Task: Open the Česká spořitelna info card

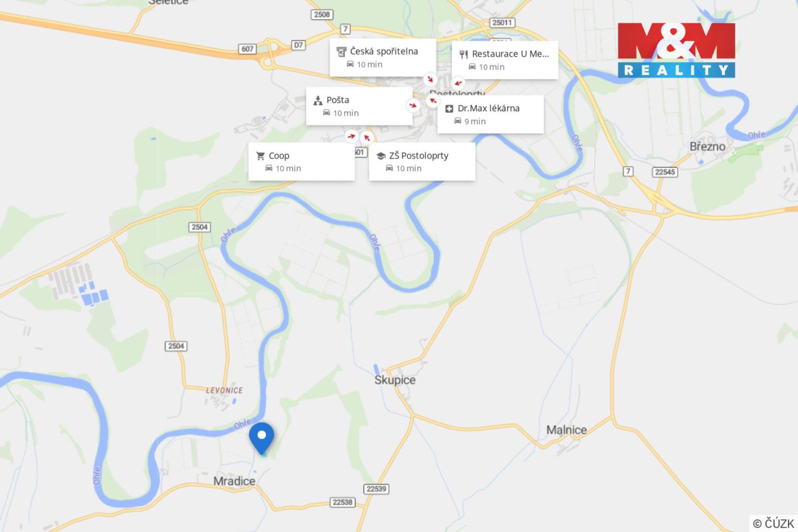Action: [x=383, y=57]
